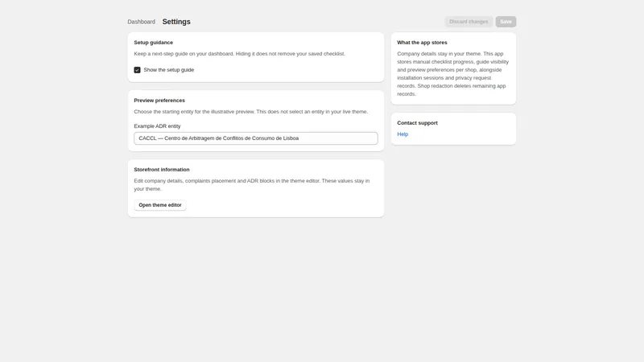Uncheck the Show the setup guide checkbox
This screenshot has width=644, height=362.
(x=137, y=70)
